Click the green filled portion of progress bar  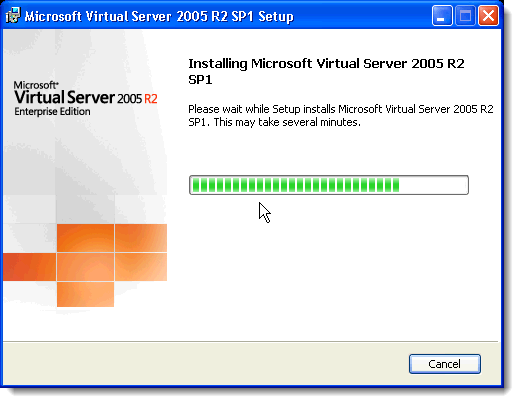point(296,185)
